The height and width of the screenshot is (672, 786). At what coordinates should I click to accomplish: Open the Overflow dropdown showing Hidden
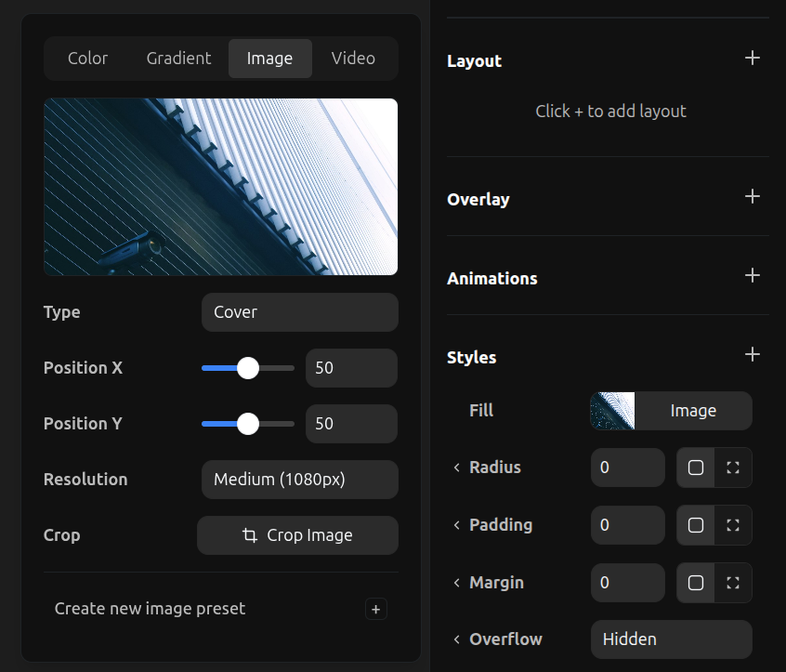tap(671, 639)
